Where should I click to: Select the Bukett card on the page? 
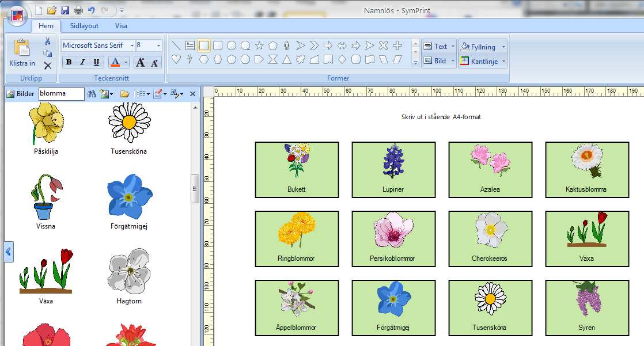[297, 169]
